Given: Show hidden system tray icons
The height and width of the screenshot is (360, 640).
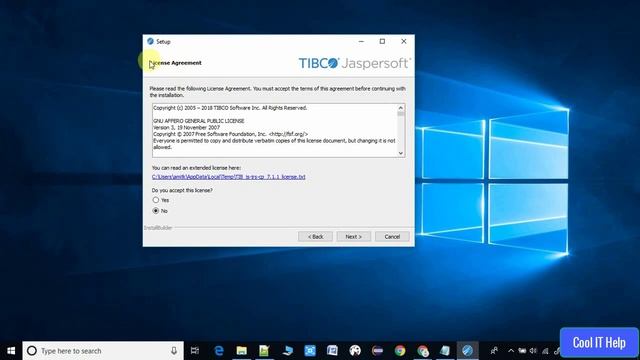Looking at the screenshot, I should click(511, 351).
